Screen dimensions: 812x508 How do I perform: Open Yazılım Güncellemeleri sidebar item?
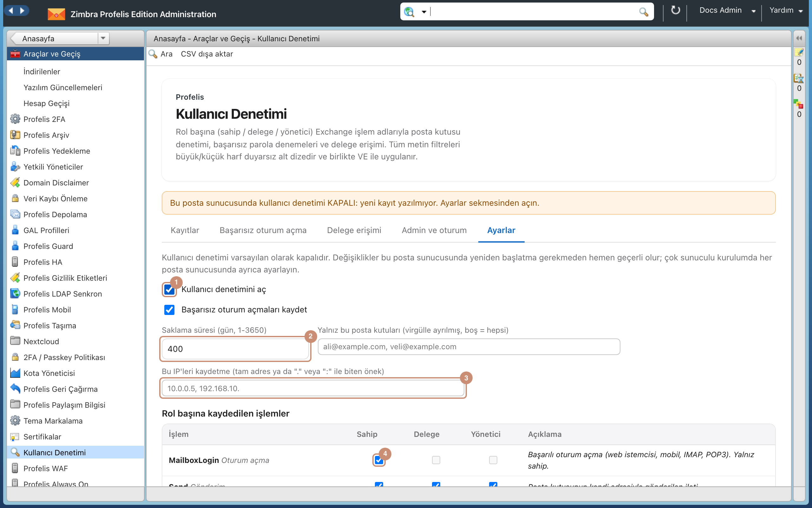75,87
